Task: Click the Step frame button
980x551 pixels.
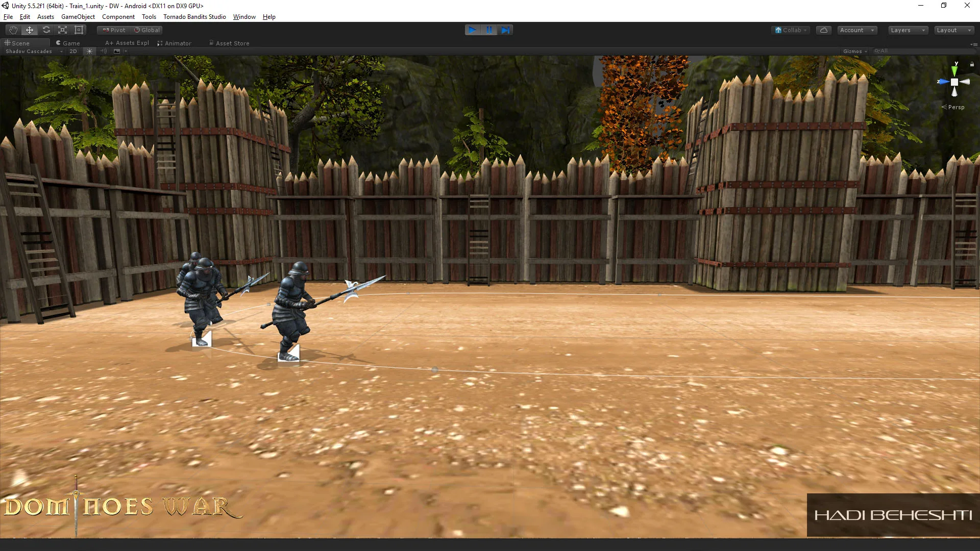Action: (505, 30)
